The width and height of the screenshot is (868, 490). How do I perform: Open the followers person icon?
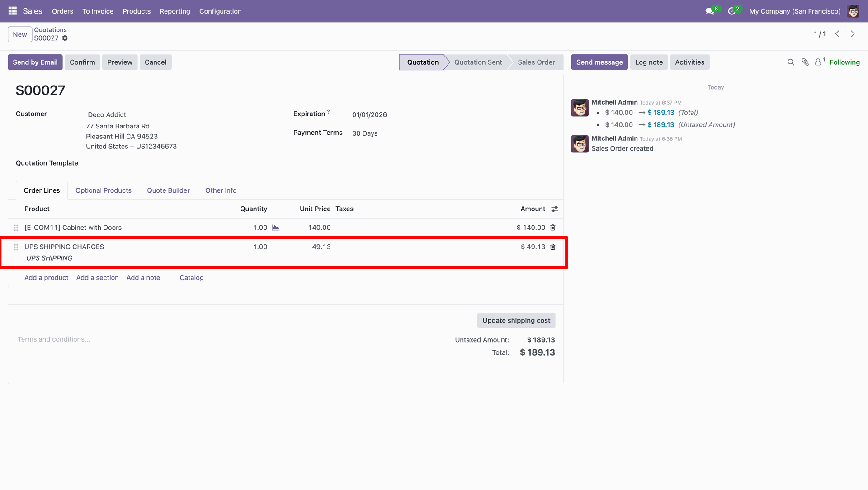(818, 62)
